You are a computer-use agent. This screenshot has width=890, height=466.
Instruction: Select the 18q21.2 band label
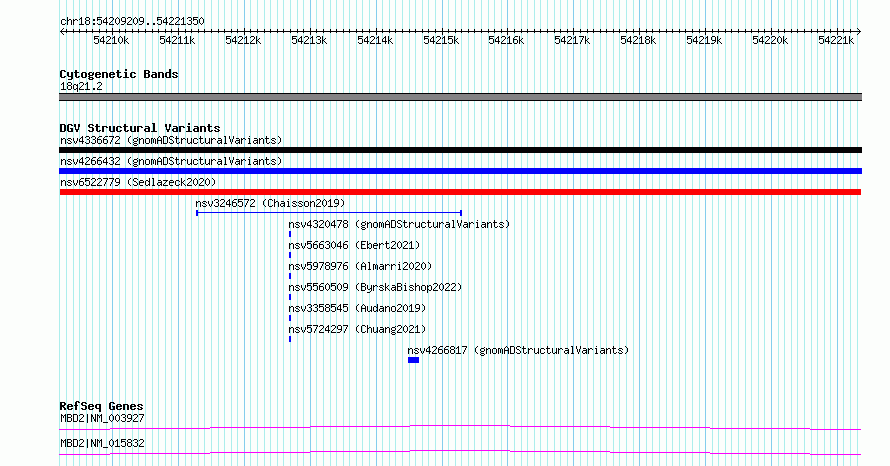[x=81, y=86]
